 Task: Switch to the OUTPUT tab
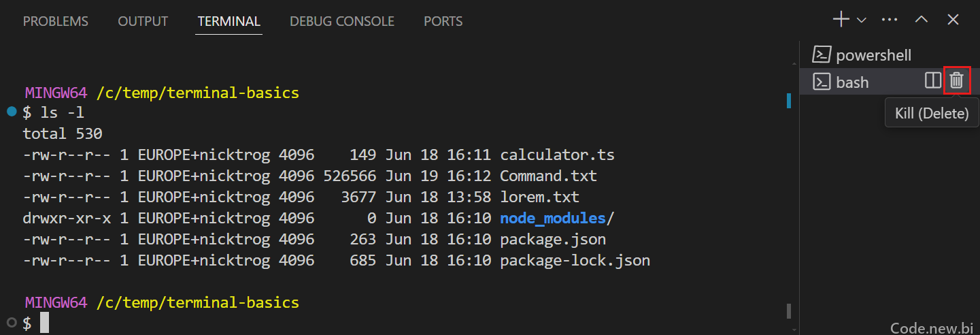[x=143, y=21]
